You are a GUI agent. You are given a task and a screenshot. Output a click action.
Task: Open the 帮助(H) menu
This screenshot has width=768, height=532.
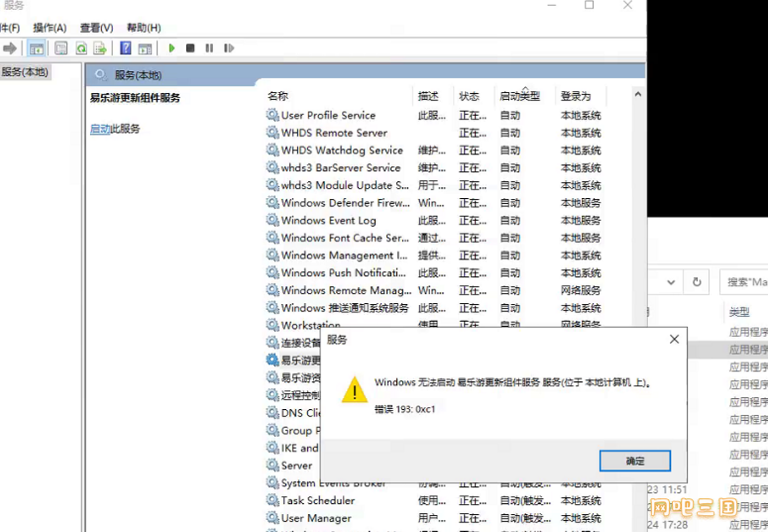click(x=144, y=28)
